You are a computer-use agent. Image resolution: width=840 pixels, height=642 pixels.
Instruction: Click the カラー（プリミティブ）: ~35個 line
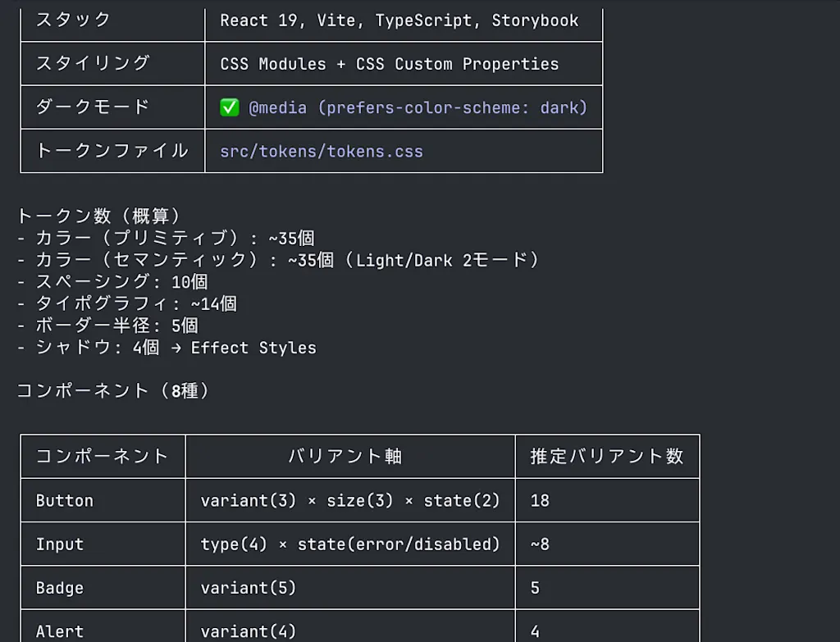(x=166, y=238)
